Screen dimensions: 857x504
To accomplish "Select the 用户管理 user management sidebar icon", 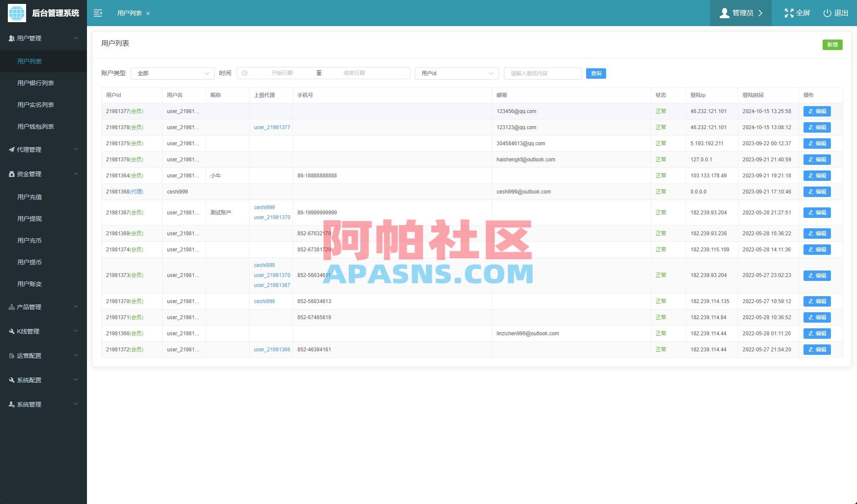I will [x=11, y=38].
